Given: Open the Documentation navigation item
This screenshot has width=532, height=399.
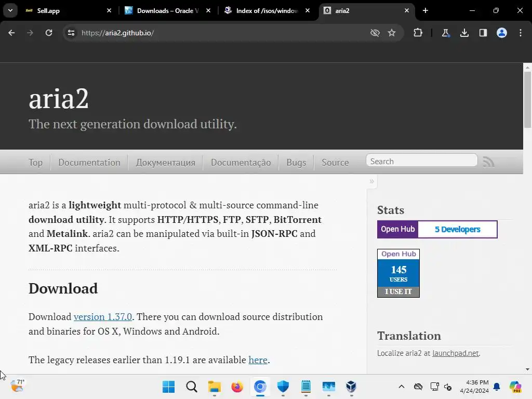Looking at the screenshot, I should pos(89,163).
